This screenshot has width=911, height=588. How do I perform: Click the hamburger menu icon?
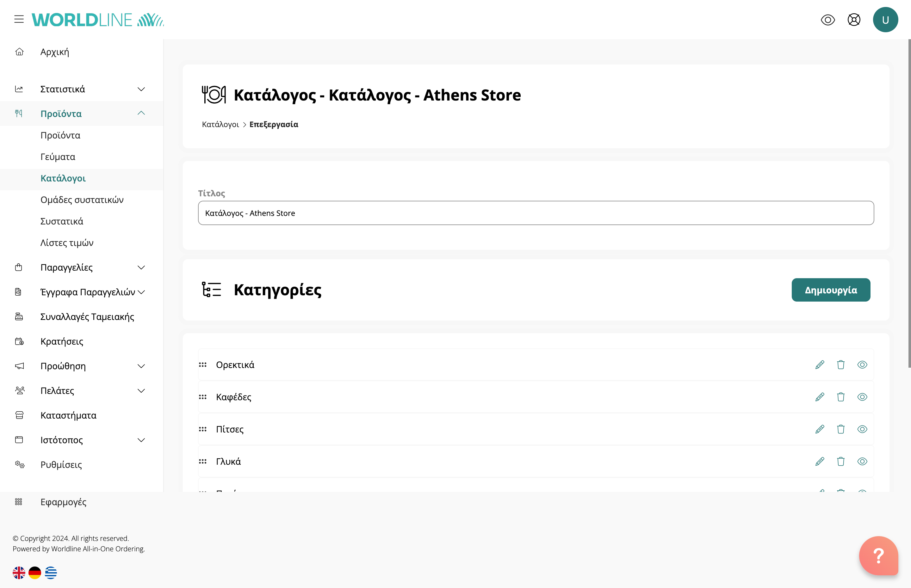pyautogui.click(x=19, y=19)
